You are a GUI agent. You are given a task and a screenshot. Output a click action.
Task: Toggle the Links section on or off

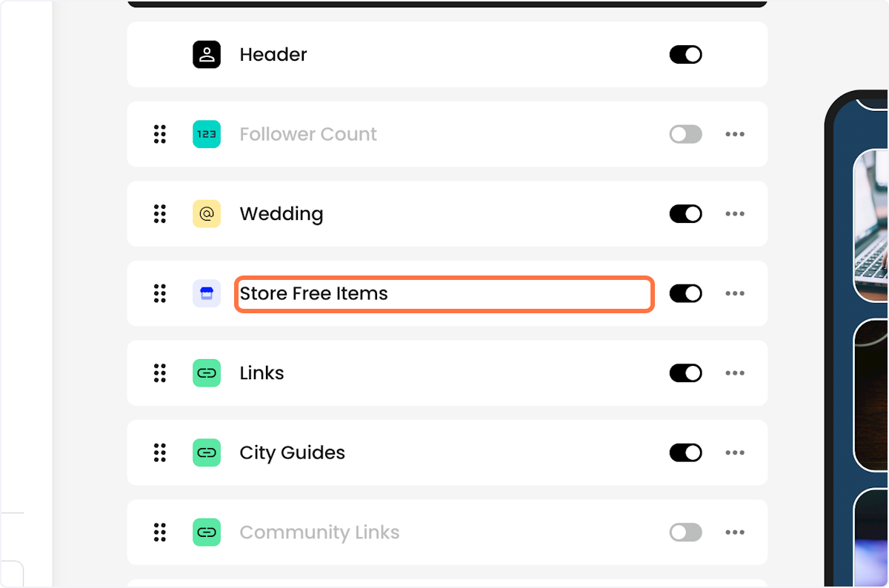[x=685, y=372]
